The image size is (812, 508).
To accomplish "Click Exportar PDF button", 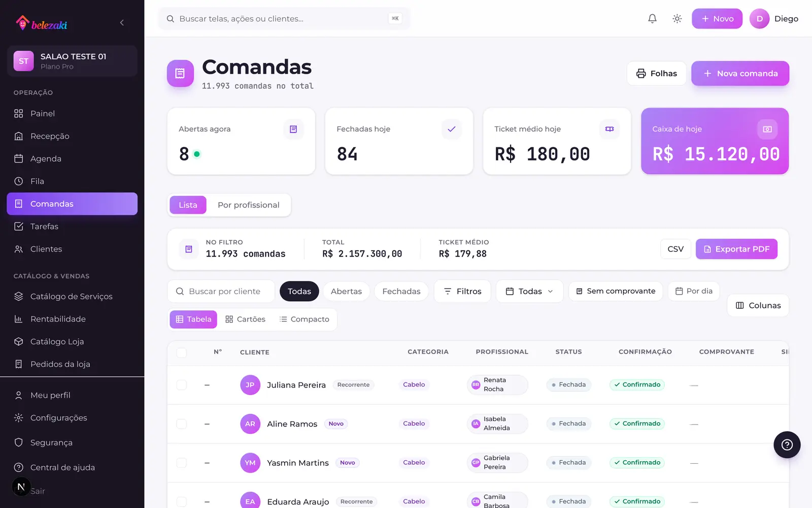I will [x=736, y=249].
